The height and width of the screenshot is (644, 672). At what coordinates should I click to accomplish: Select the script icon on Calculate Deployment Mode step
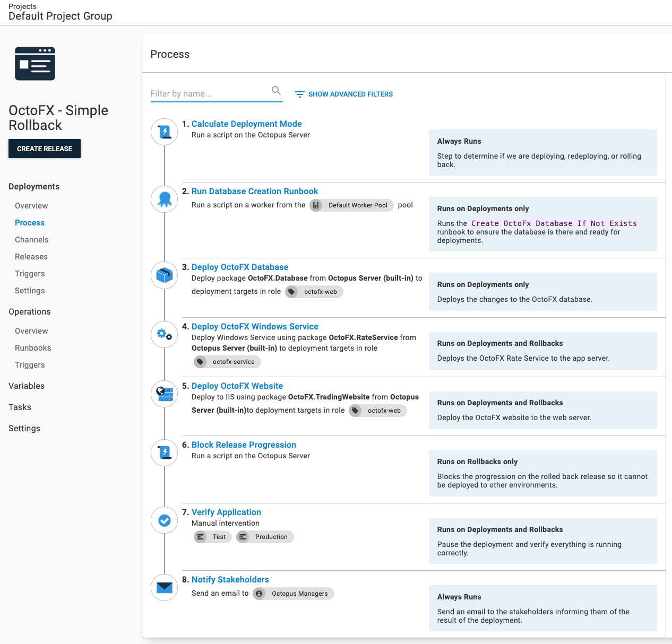pos(164,132)
